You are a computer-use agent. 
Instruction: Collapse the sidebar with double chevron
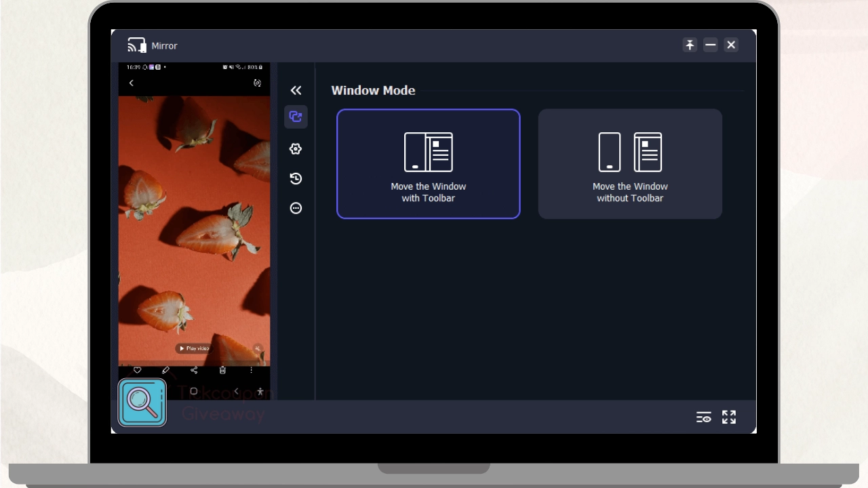[296, 90]
